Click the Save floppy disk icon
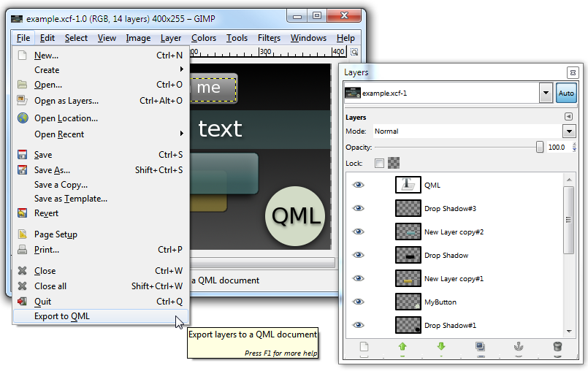 [x=23, y=155]
